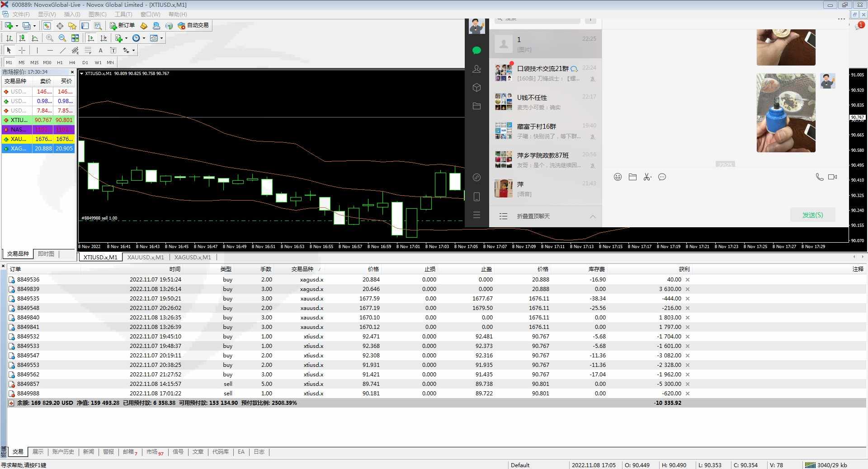
Task: Open the XAUUSD.x,M1 chart tab
Action: (146, 258)
